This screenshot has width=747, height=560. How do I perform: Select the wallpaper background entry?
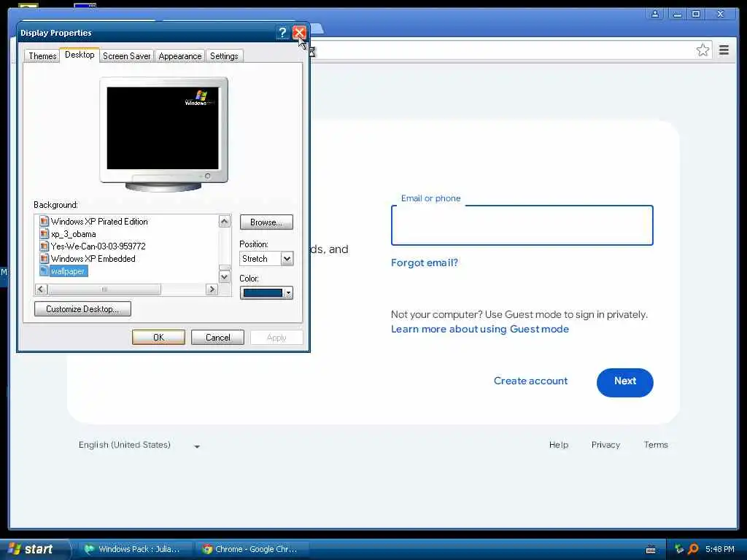point(68,271)
